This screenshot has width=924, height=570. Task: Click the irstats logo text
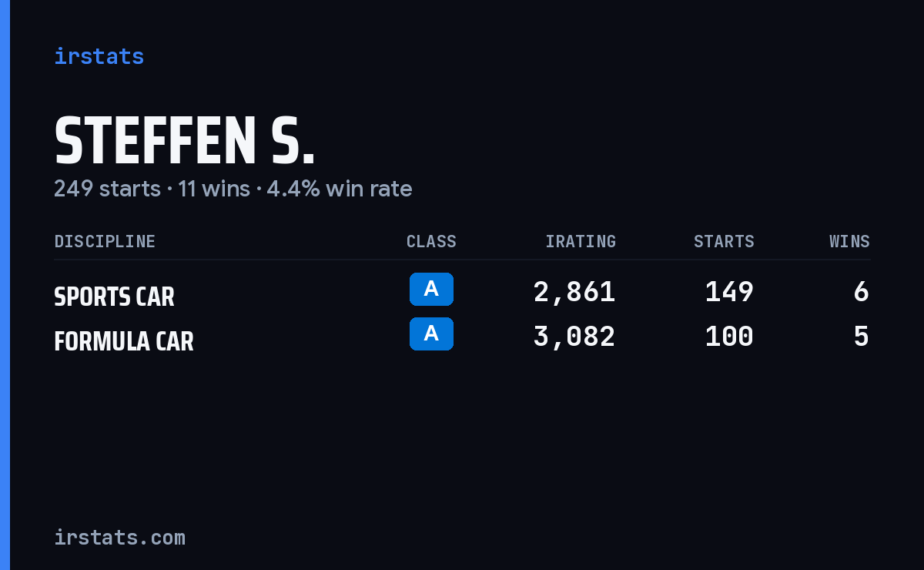coord(99,56)
